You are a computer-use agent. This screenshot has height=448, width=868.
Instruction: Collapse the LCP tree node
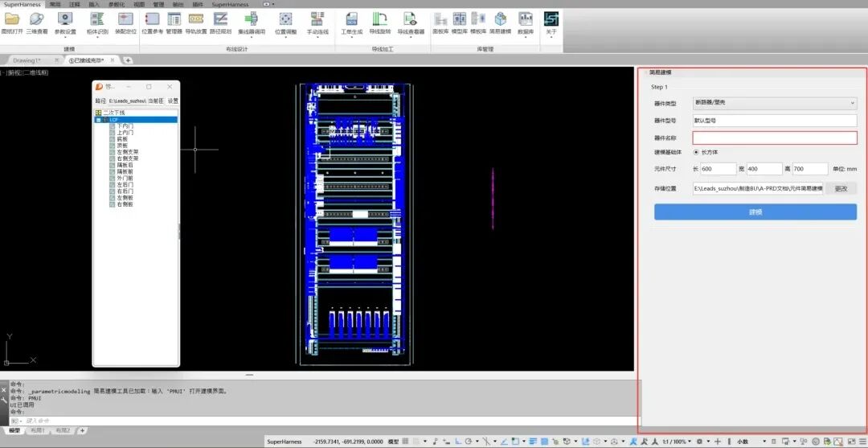click(x=98, y=120)
